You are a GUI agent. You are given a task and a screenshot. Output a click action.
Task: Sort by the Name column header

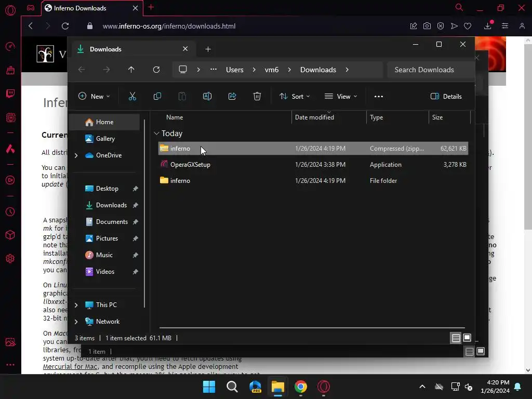pos(175,117)
